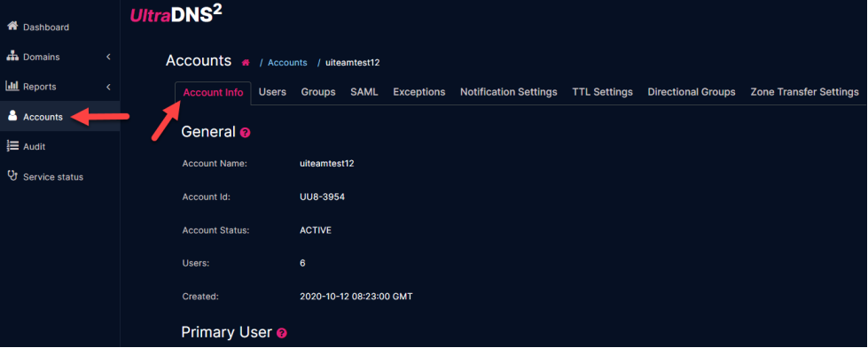Open the Notification Settings tab
Viewport: 868px width, 348px height.
[509, 92]
